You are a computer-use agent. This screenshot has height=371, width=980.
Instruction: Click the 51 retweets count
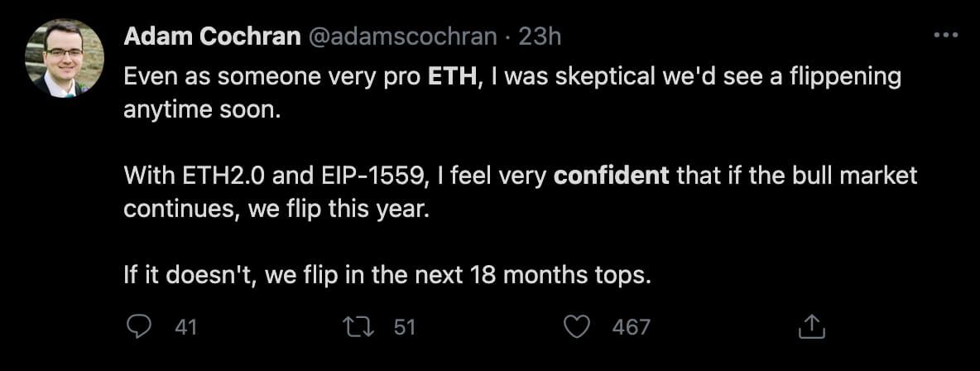[404, 327]
